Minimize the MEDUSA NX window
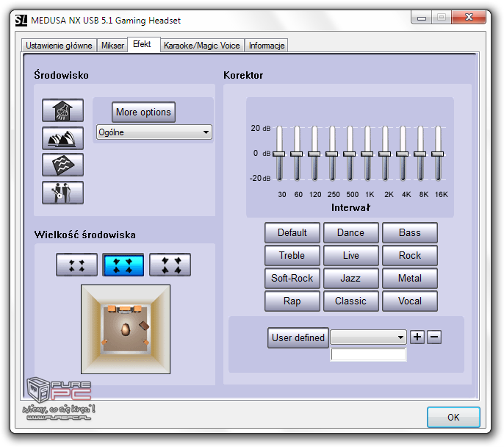The height and width of the screenshot is (447, 504). click(x=422, y=18)
